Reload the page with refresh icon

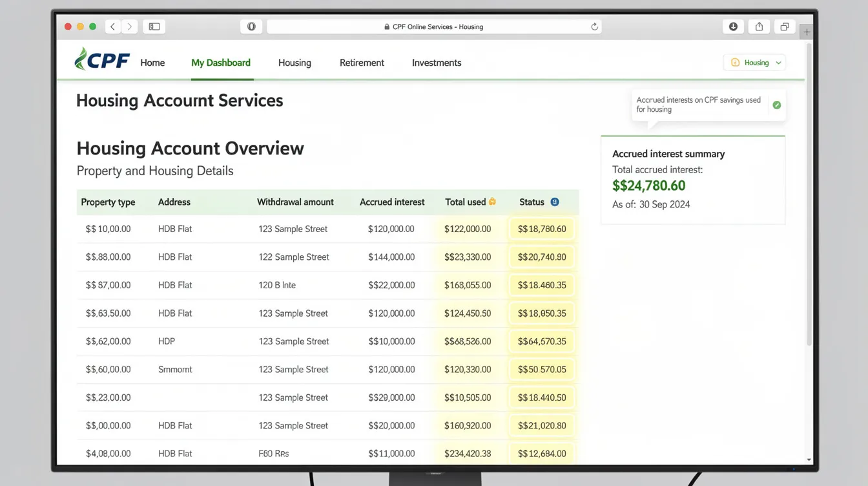click(x=594, y=26)
